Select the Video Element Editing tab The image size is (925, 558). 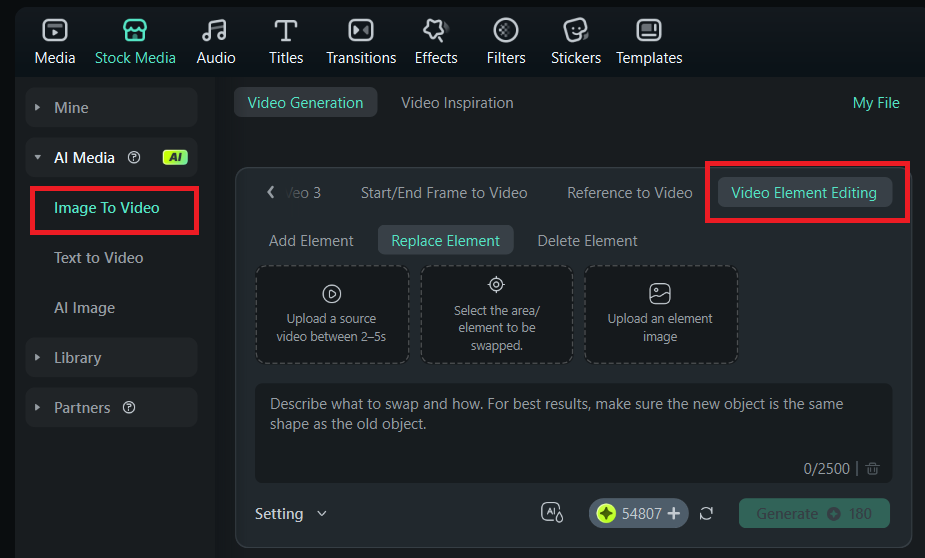pyautogui.click(x=805, y=193)
